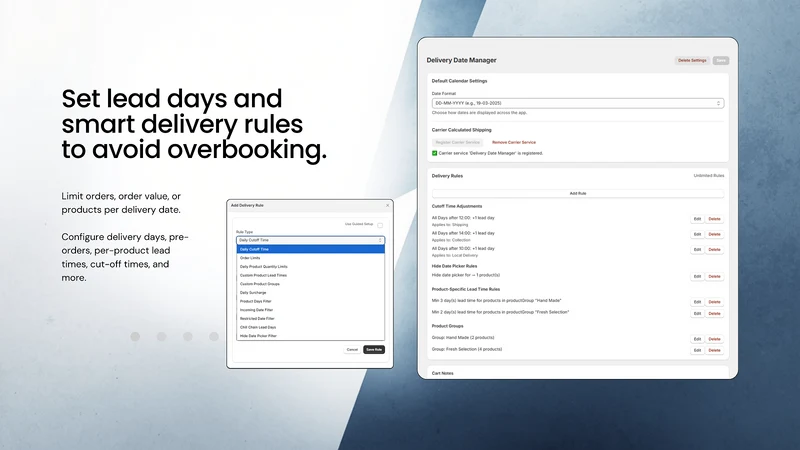The height and width of the screenshot is (450, 800).
Task: Edit the All Days after 14:00 rule
Action: (697, 234)
